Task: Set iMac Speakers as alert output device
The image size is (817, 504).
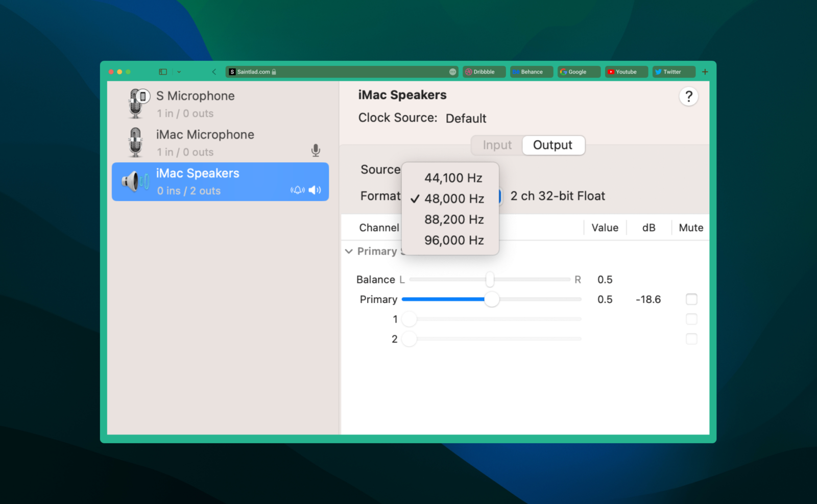Action: pos(298,189)
